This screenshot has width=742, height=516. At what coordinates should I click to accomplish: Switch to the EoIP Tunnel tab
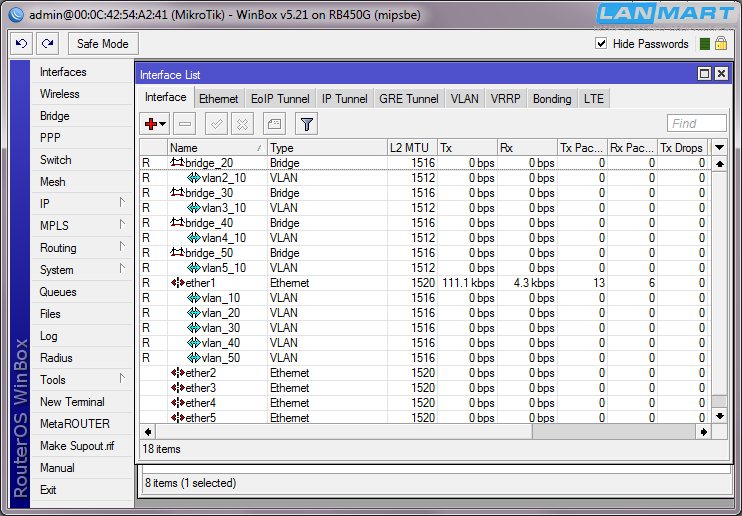(280, 99)
